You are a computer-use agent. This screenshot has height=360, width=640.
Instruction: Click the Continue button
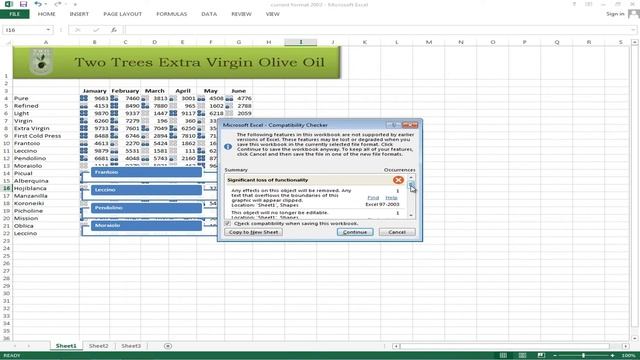coord(355,232)
